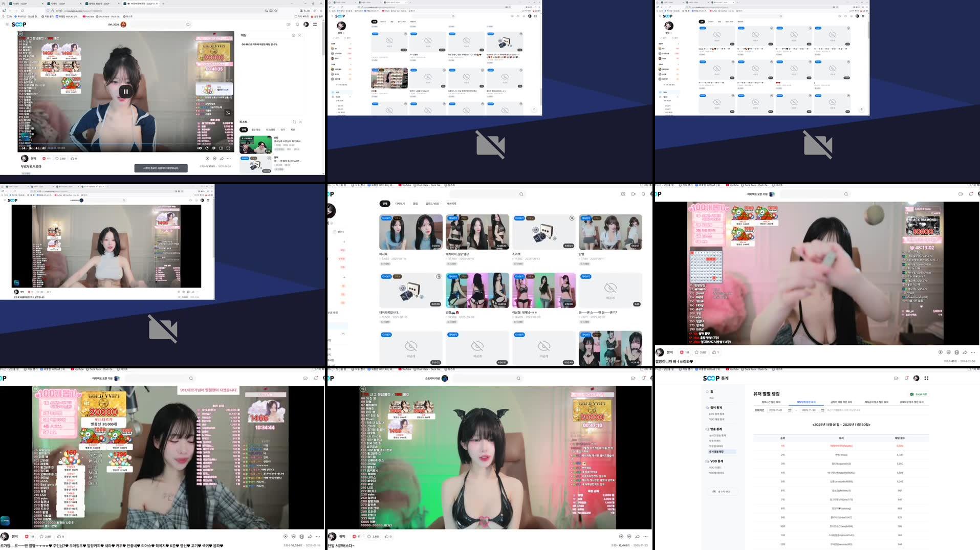Open the notification bell icon in the top bar
Image resolution: width=980 pixels, height=550 pixels.
[297, 24]
